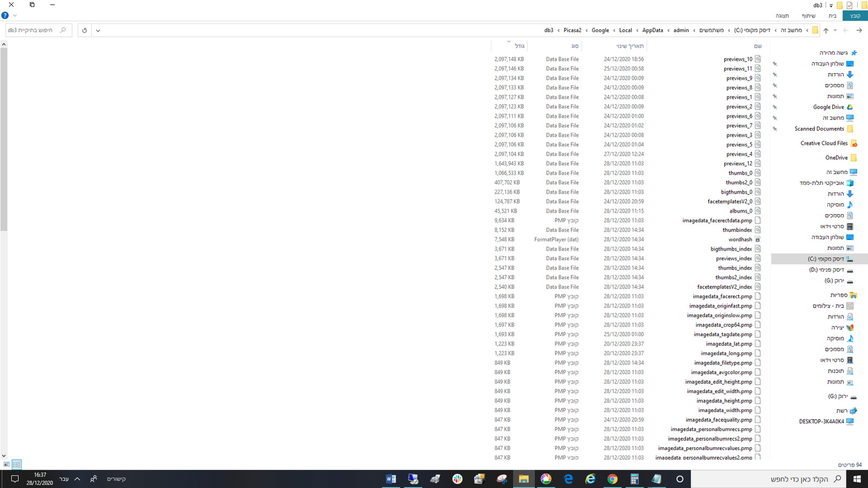Navigate back to the previous folder
This screenshot has width=868, height=488.
(x=859, y=30)
